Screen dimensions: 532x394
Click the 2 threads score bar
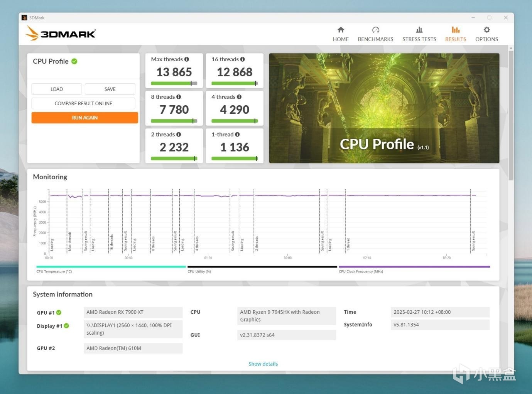tap(174, 158)
